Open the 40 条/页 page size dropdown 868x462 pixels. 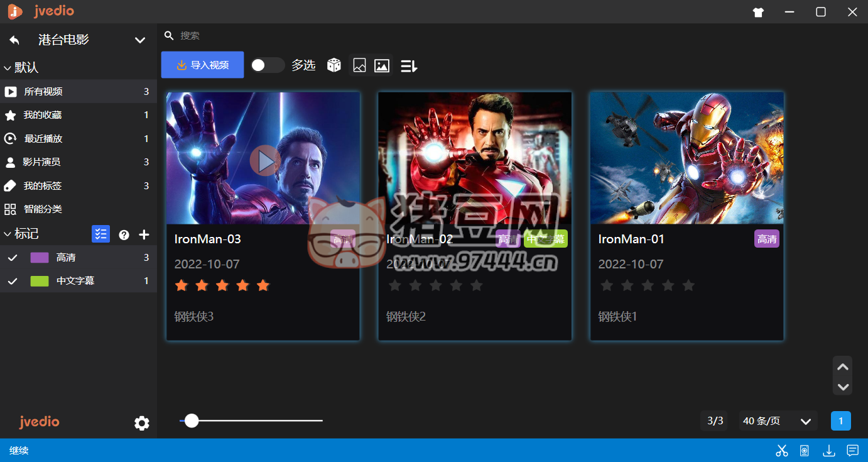click(x=778, y=421)
